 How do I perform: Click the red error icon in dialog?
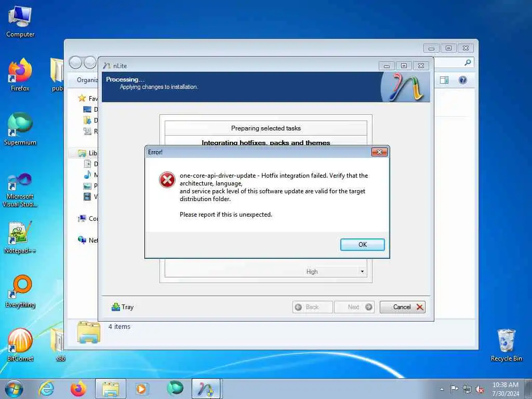[167, 180]
